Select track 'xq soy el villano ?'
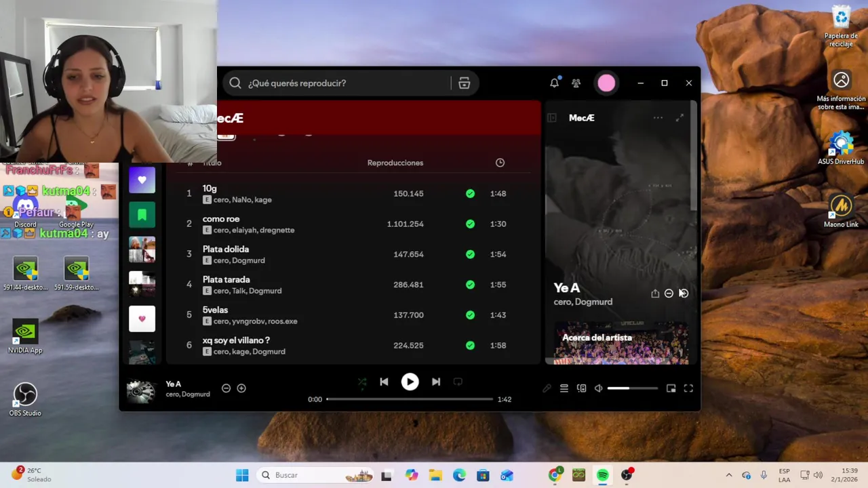 236,340
